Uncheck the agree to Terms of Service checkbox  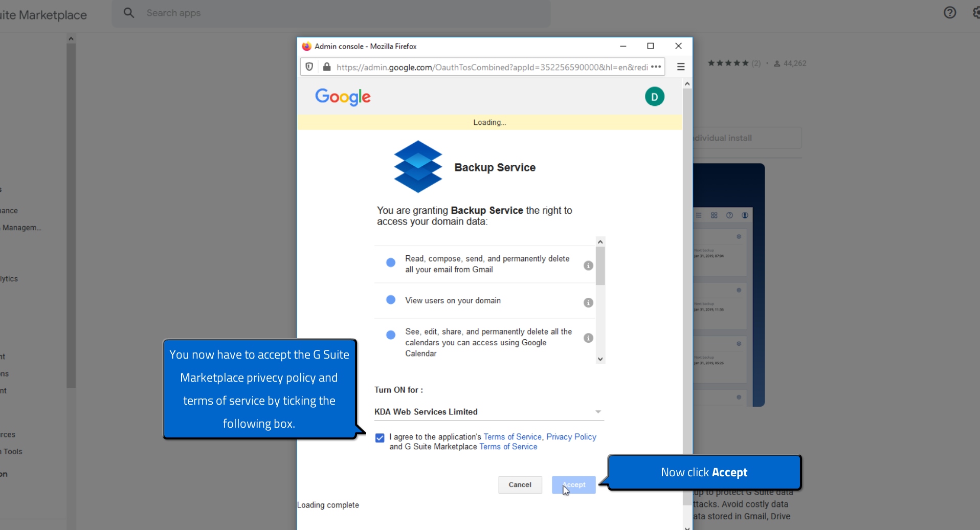tap(380, 438)
